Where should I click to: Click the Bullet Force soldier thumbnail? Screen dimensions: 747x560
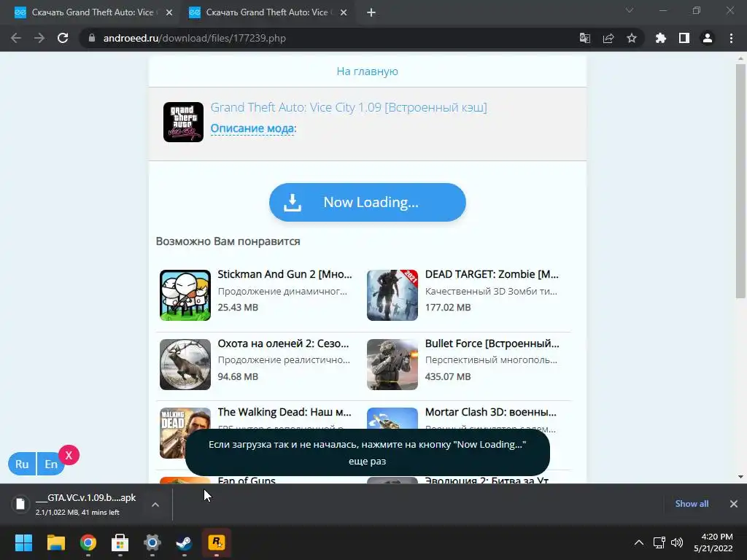[392, 365]
